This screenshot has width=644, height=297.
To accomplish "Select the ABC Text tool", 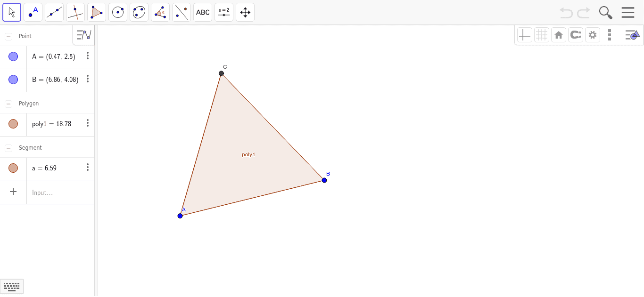I will tap(203, 12).
